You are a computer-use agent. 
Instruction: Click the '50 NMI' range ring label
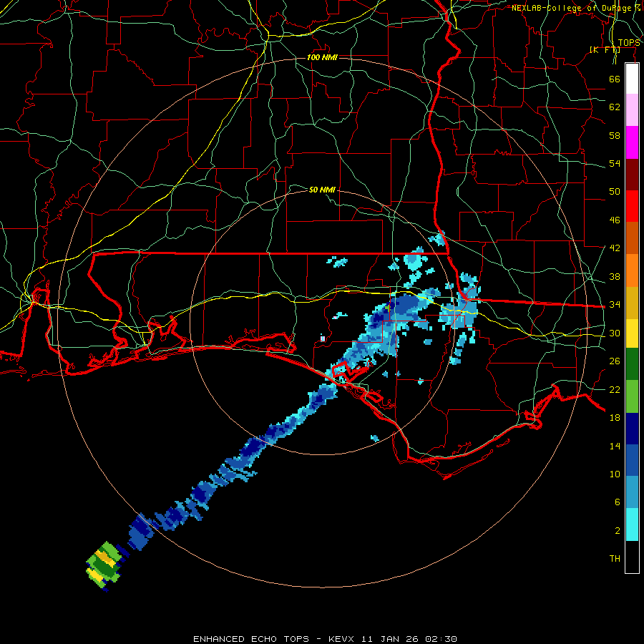[322, 190]
